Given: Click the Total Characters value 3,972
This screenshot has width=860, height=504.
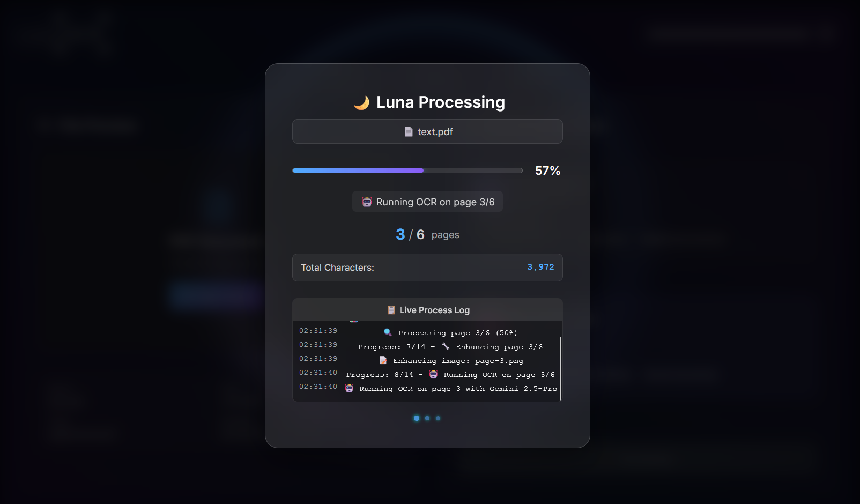Looking at the screenshot, I should coord(540,267).
